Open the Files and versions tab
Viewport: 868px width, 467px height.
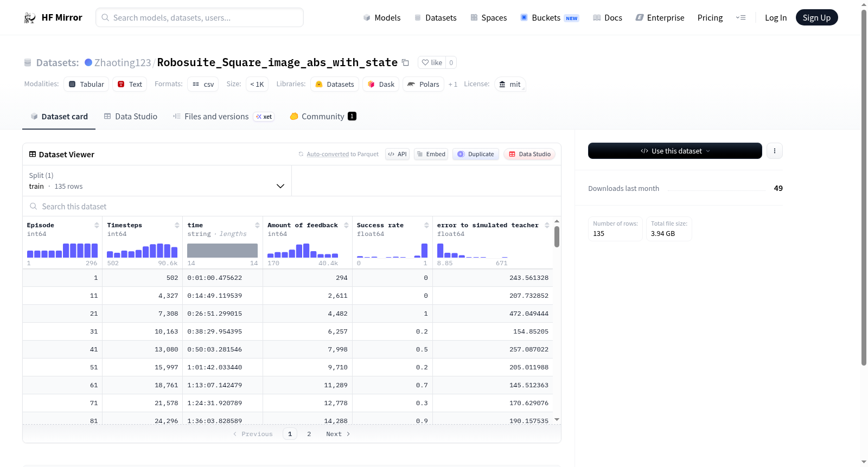coord(224,117)
